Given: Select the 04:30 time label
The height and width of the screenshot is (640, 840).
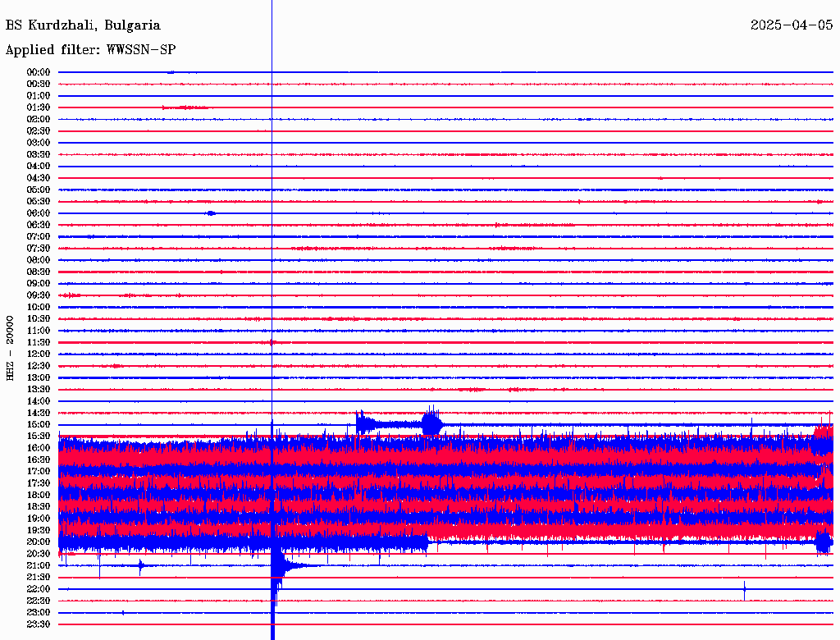Looking at the screenshot, I should tap(39, 179).
